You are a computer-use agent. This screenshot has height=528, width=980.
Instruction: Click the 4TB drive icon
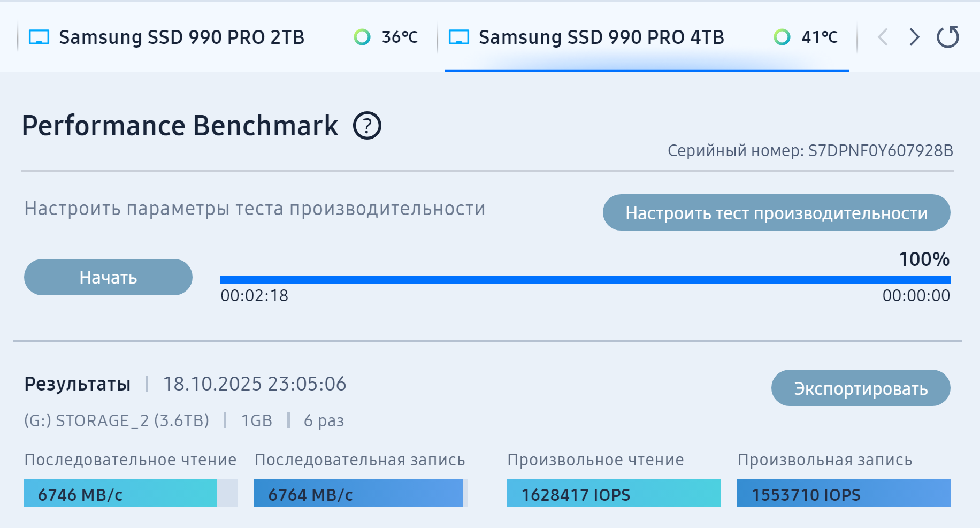459,37
